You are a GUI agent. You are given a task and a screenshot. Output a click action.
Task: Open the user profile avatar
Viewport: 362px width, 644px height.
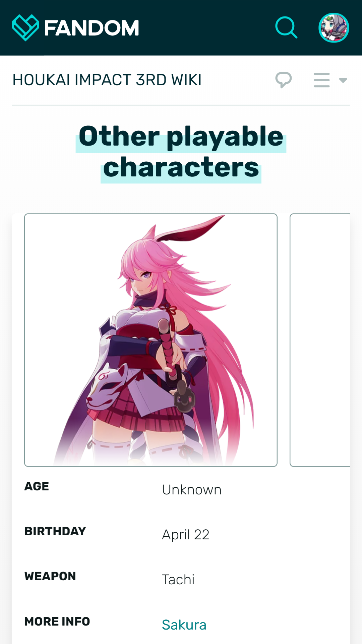(334, 28)
